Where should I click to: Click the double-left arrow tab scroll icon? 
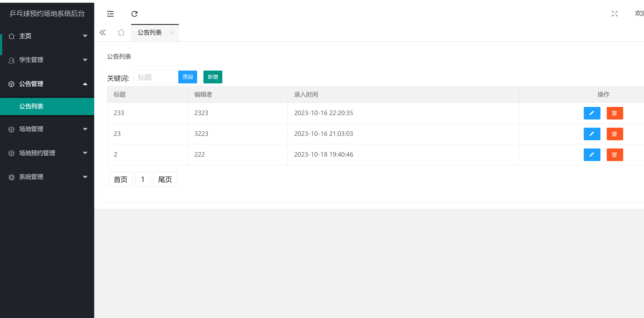[103, 33]
